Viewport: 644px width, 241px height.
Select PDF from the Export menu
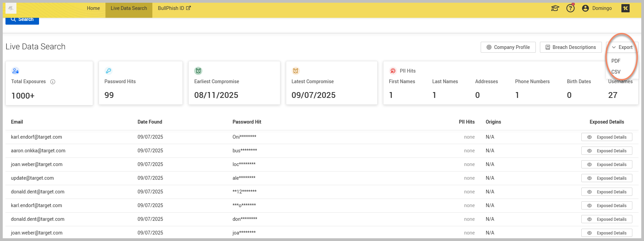pyautogui.click(x=616, y=61)
